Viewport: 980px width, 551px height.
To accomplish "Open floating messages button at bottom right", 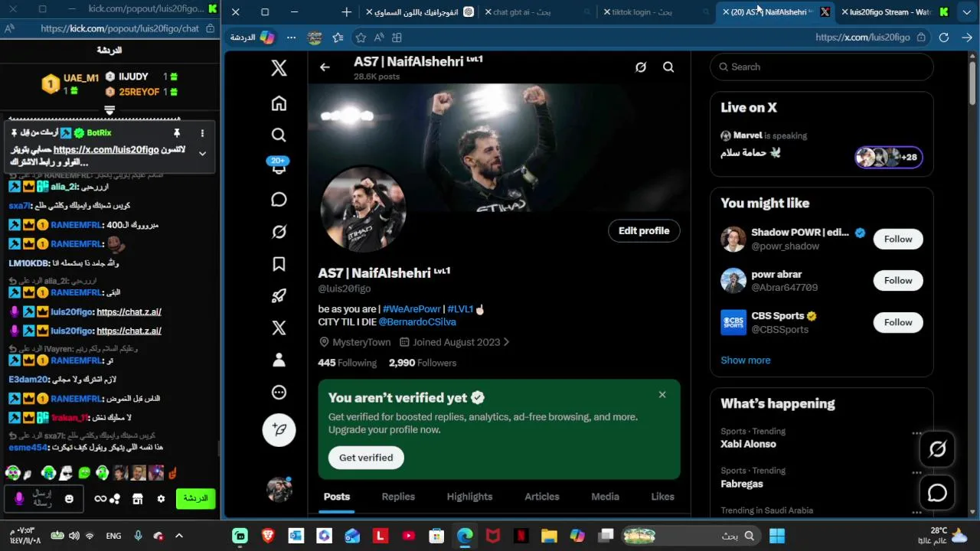I will (938, 493).
